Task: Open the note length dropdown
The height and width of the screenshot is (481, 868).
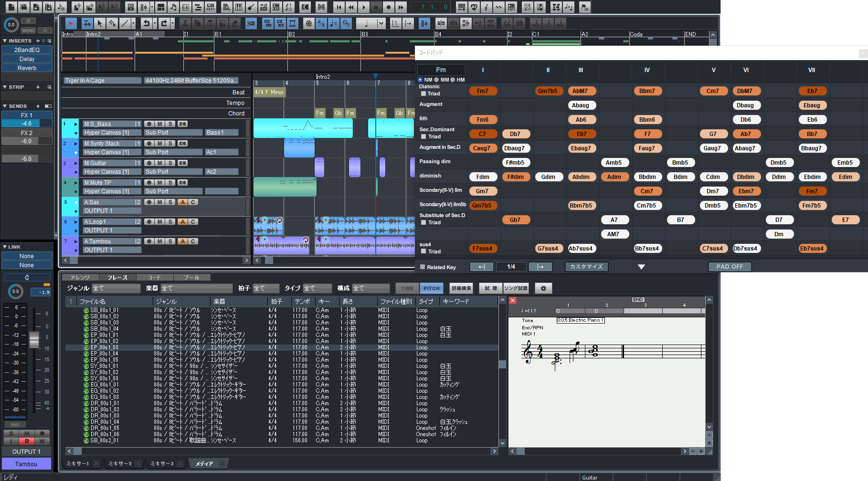Action: (x=381, y=23)
